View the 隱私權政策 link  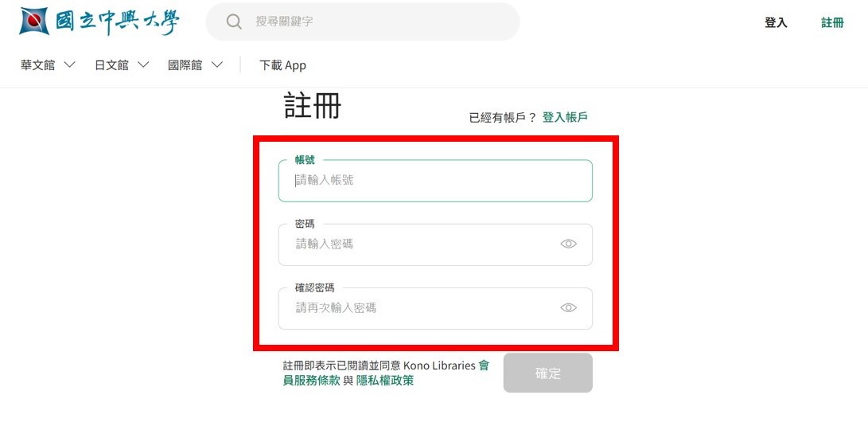coord(385,380)
